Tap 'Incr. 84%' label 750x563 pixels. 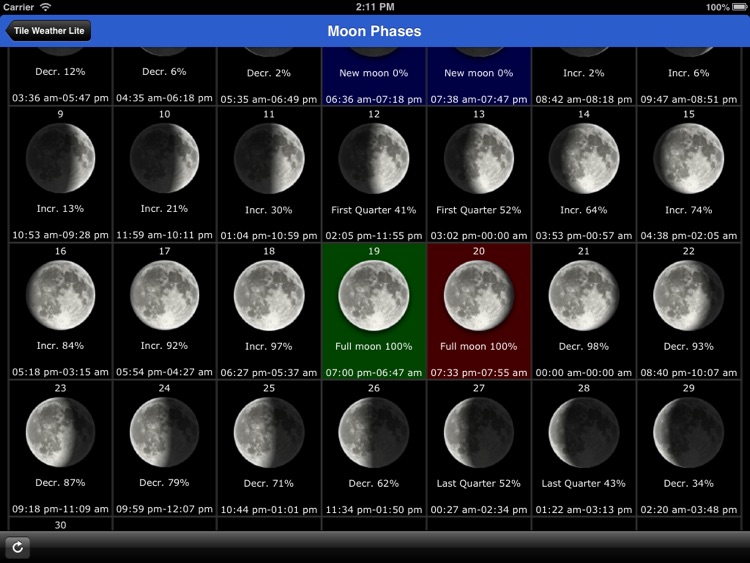60,346
